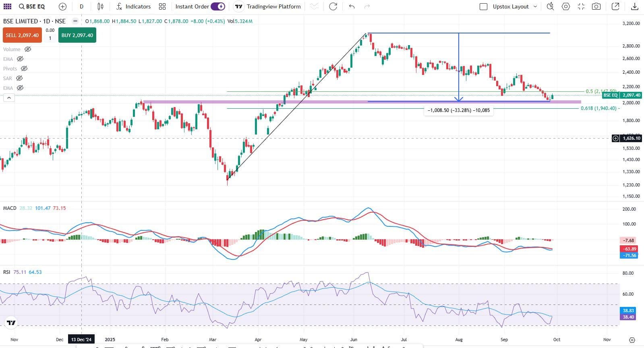Take a chart snapshot with camera icon
The height and width of the screenshot is (348, 644).
596,6
